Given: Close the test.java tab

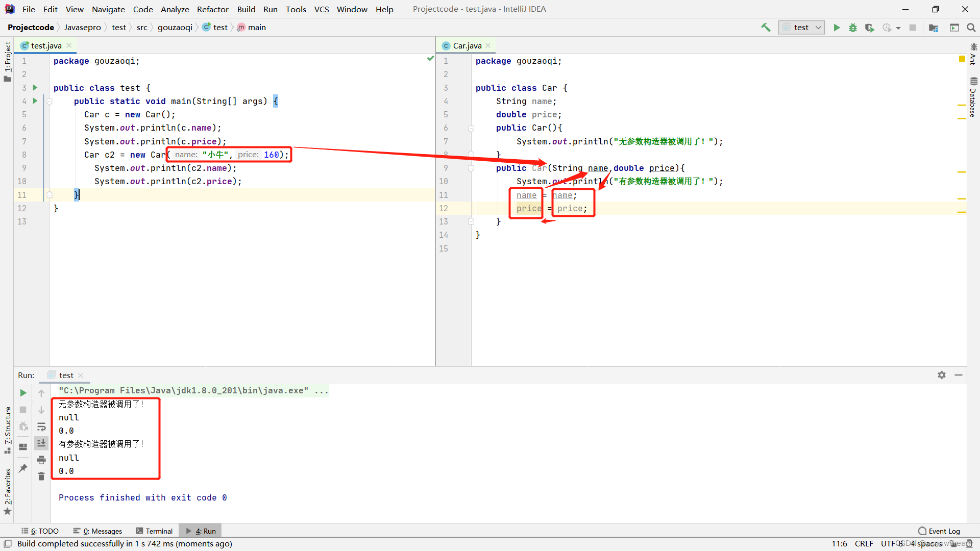Looking at the screenshot, I should tap(69, 45).
